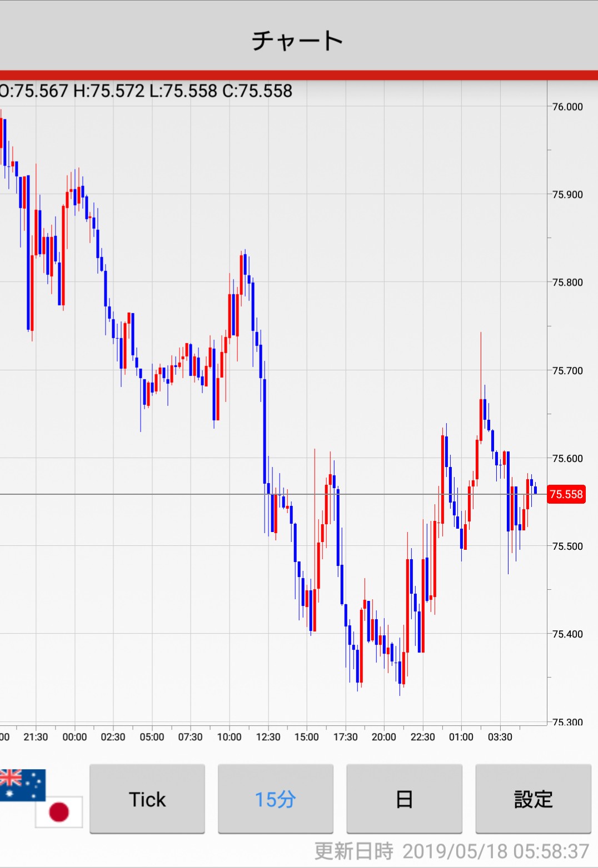Switch to the 日 daily chart
598x868 pixels.
click(404, 799)
